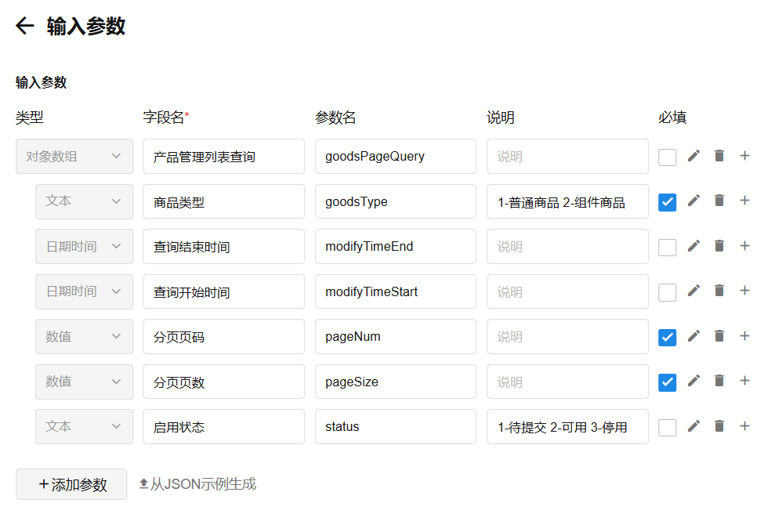Focus the 分页页码 field name input
Viewport: 764px width, 532px height.
[x=223, y=337]
